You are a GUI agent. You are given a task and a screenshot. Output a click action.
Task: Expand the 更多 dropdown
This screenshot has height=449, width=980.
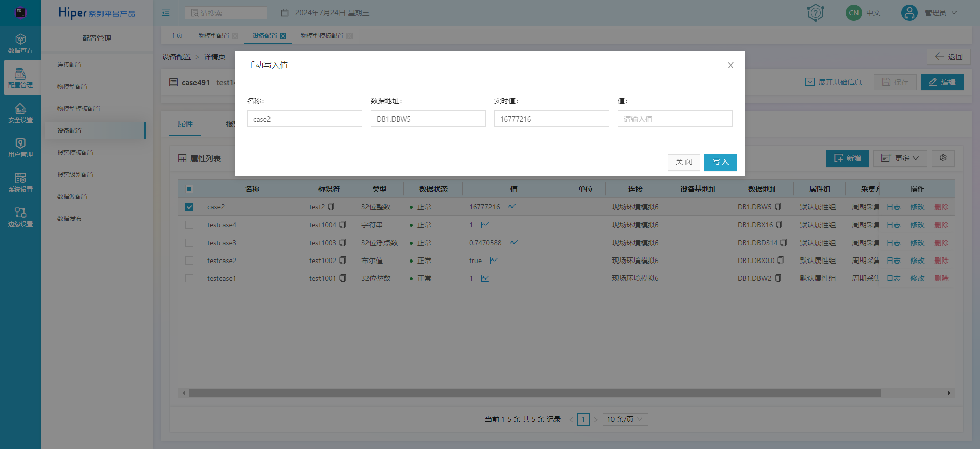coord(900,158)
